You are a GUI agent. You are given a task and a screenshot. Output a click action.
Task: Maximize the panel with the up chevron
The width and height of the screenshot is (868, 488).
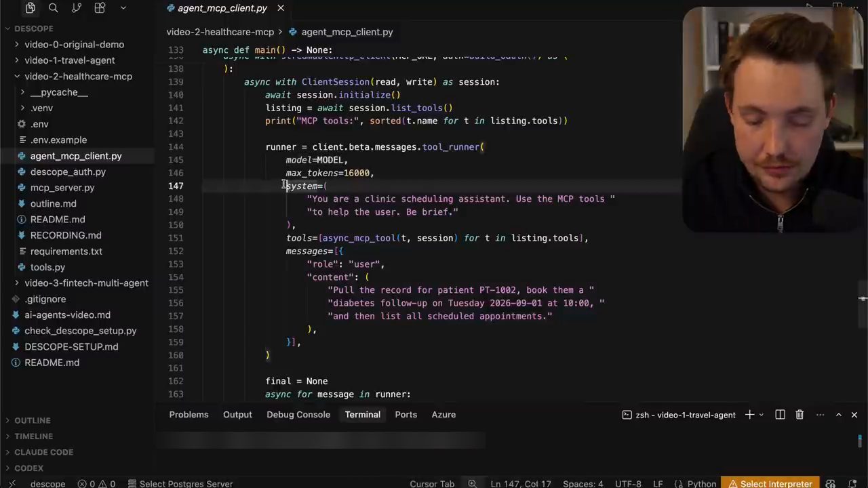[838, 415]
